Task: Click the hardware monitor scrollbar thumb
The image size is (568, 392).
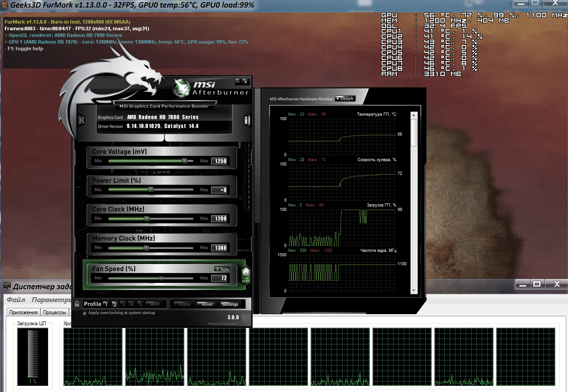Action: coord(414,133)
